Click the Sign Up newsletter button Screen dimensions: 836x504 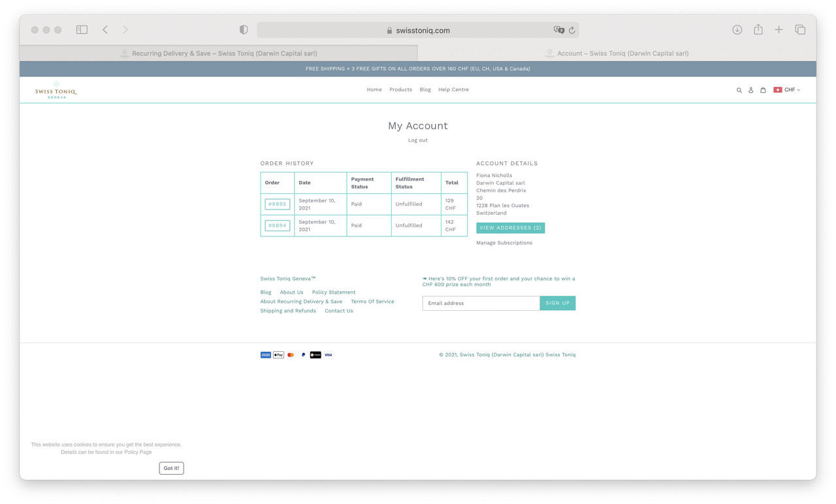pyautogui.click(x=558, y=303)
